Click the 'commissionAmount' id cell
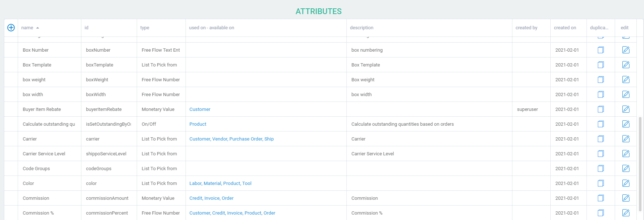 [109, 198]
